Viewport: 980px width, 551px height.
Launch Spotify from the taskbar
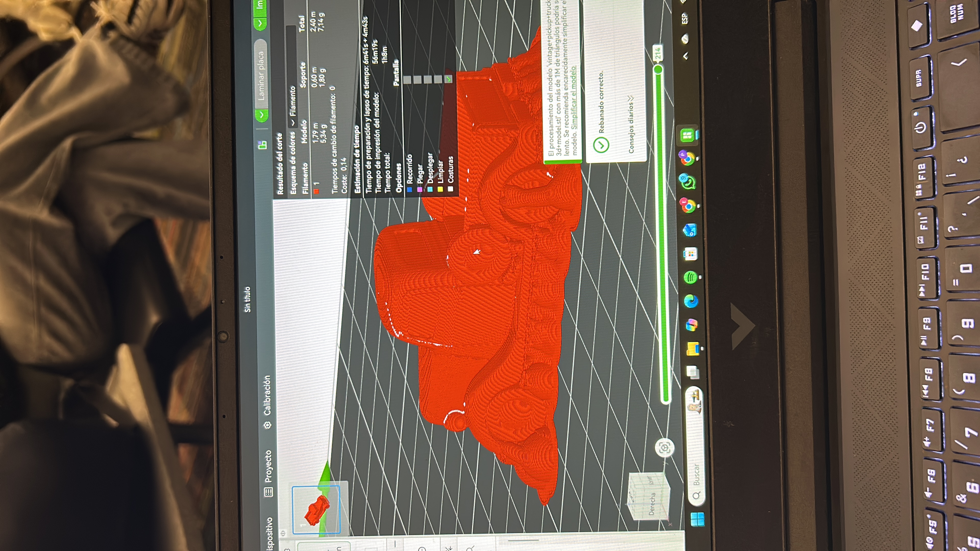click(690, 278)
